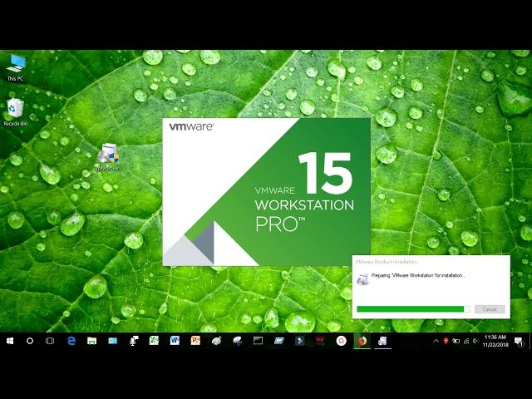Launch PowerPoint from the taskbar
Image resolution: width=532 pixels, height=399 pixels.
[x=195, y=341]
